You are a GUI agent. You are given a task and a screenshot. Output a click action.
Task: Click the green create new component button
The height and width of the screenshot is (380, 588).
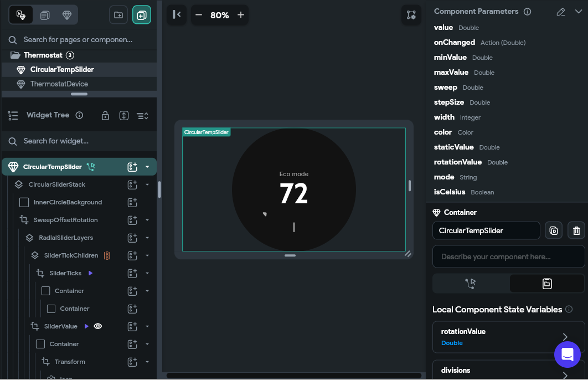[142, 15]
